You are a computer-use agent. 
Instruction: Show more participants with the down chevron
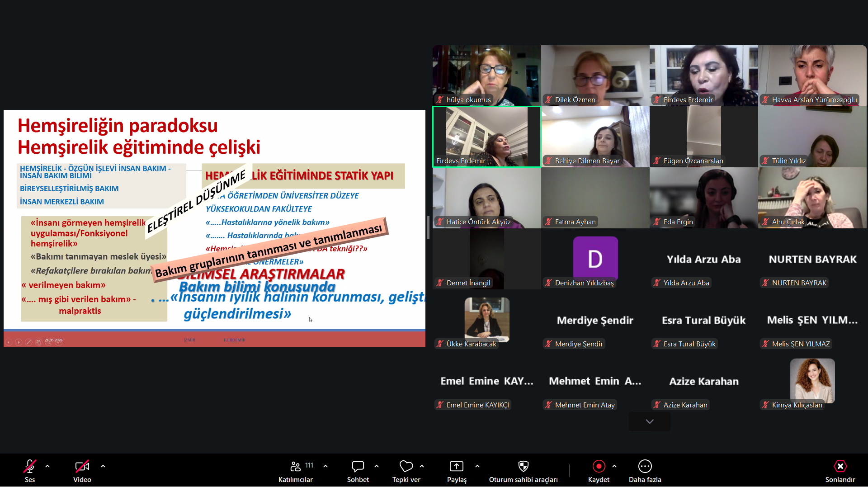pyautogui.click(x=650, y=421)
